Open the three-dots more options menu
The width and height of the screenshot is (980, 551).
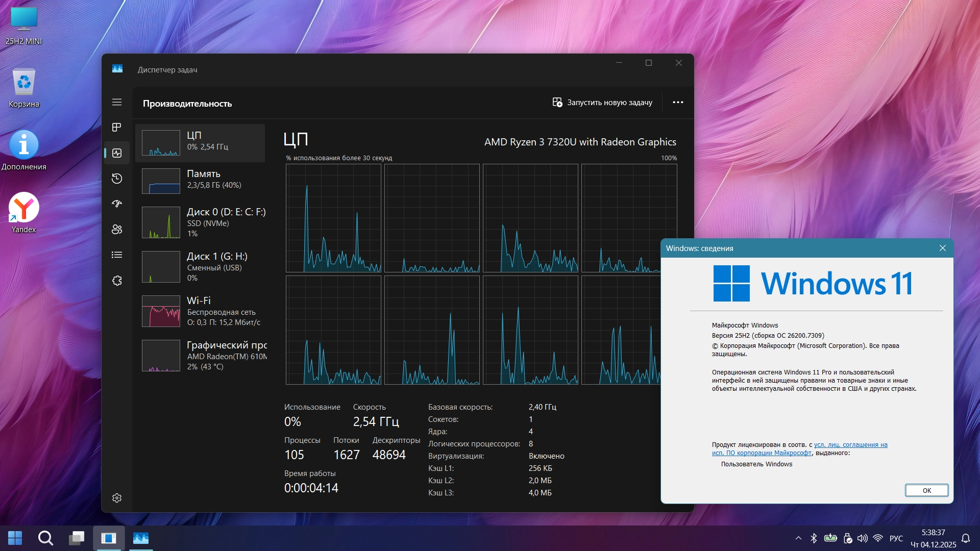point(678,102)
